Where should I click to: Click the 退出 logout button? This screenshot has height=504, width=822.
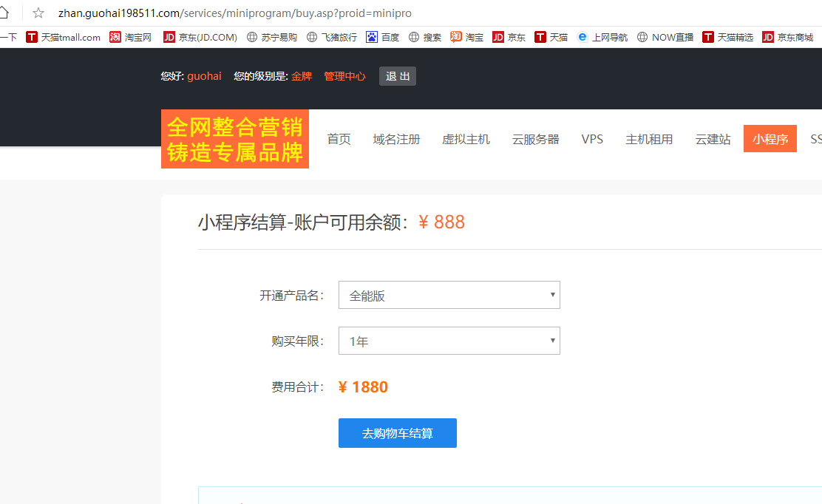pos(397,75)
